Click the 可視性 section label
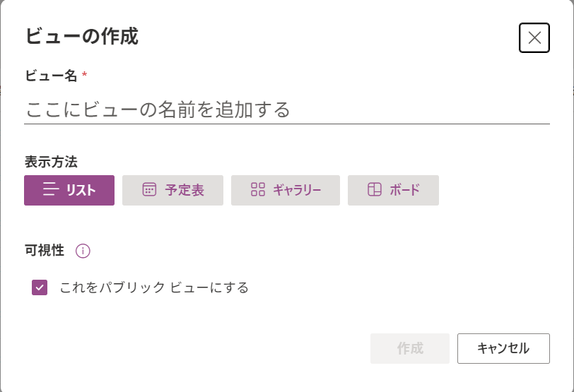 tap(45, 251)
